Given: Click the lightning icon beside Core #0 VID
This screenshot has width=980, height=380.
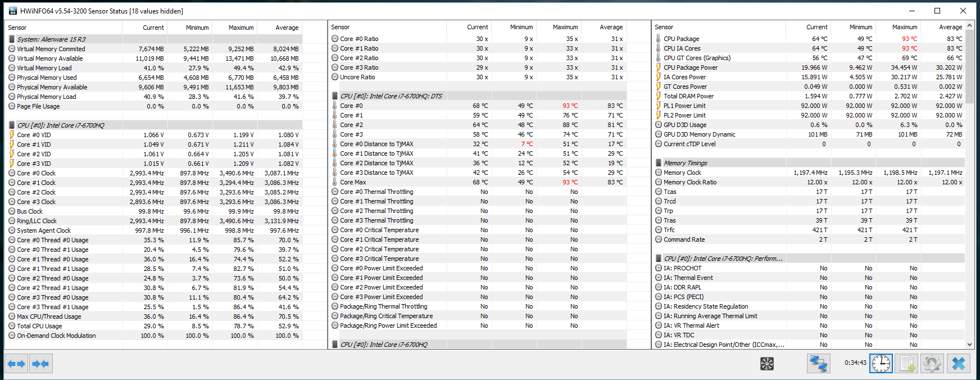Looking at the screenshot, I should click(x=12, y=135).
